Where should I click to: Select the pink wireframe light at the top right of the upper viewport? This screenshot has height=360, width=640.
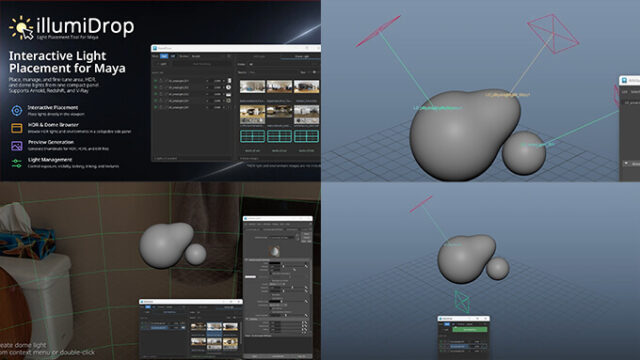pos(553,33)
